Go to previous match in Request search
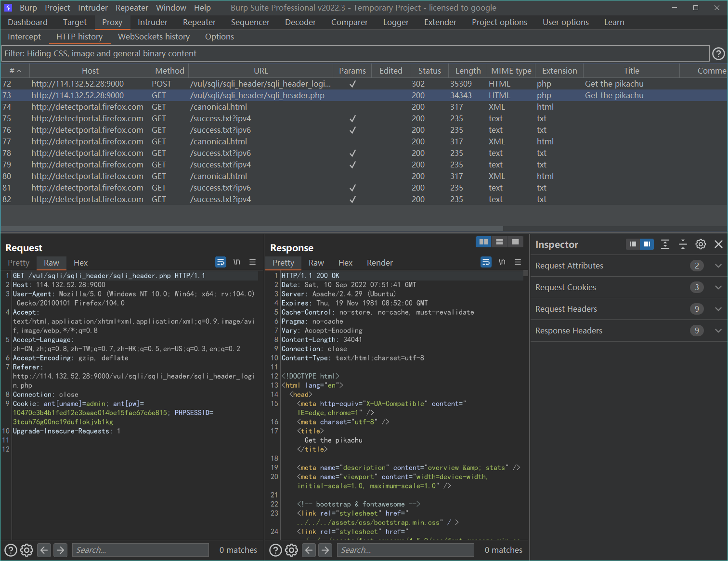 [x=44, y=550]
